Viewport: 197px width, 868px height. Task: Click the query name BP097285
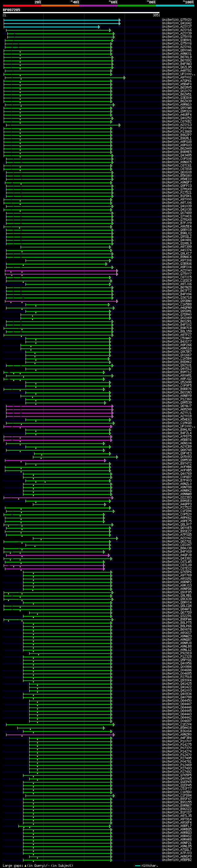click(11, 10)
